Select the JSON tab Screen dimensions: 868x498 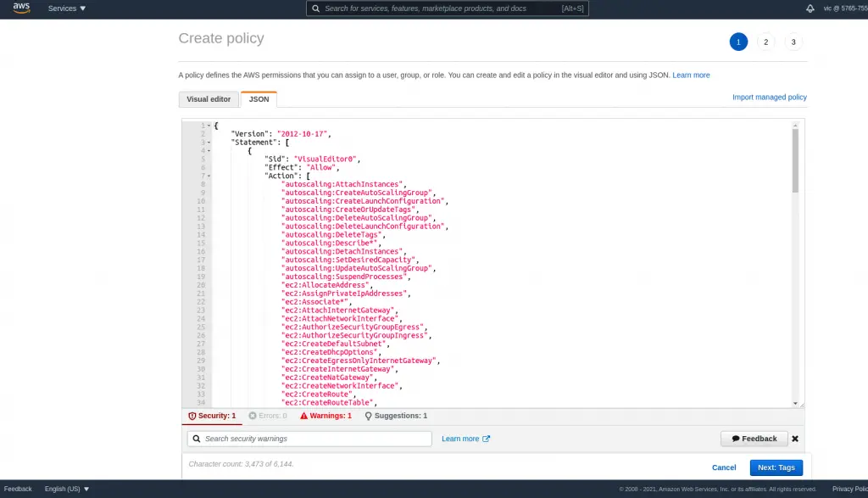tap(259, 99)
